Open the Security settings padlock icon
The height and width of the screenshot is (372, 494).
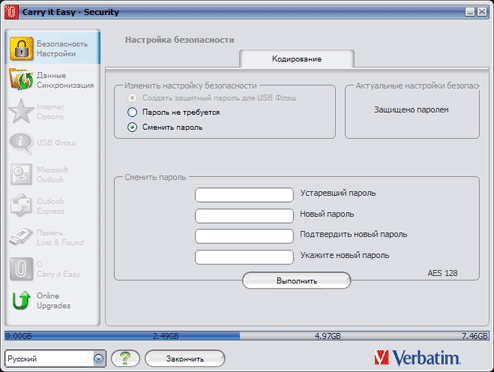(x=21, y=49)
